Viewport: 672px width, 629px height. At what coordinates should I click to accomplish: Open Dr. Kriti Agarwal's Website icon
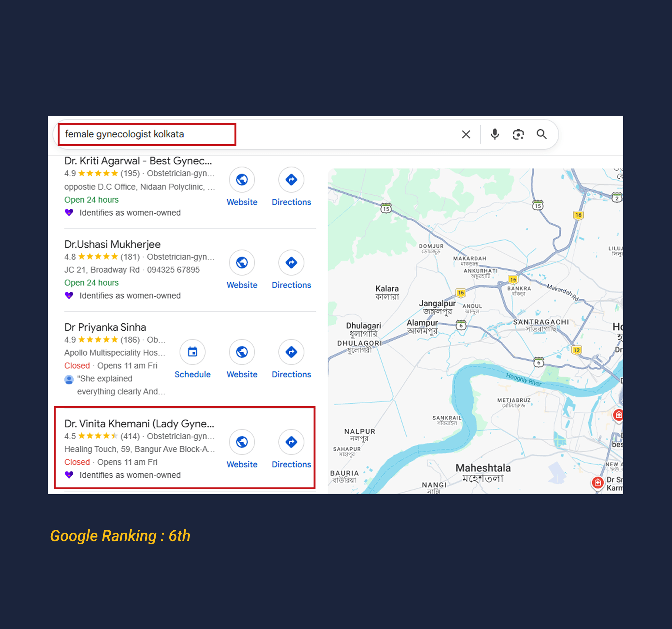[x=242, y=179]
